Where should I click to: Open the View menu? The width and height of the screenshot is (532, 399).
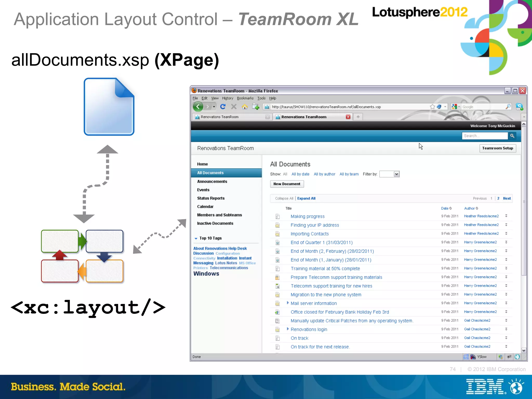click(x=215, y=98)
